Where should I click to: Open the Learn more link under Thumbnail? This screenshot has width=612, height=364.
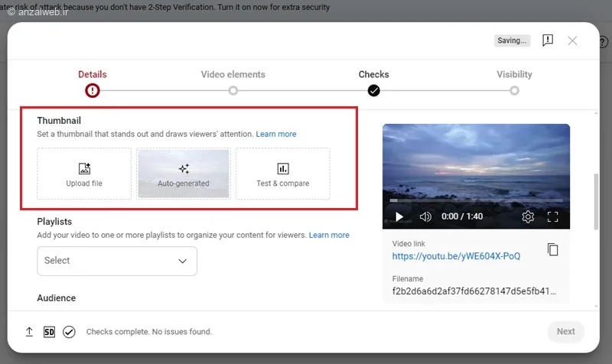click(x=276, y=134)
